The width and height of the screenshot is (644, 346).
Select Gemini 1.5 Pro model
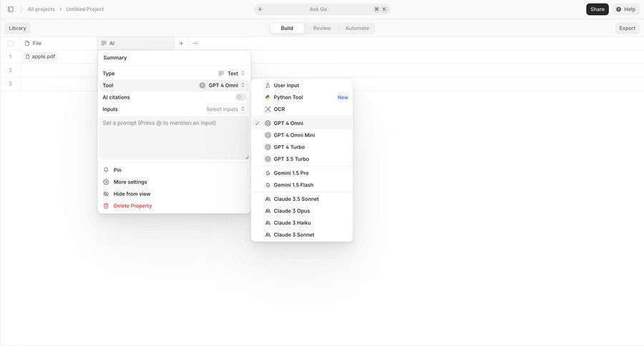302,173
